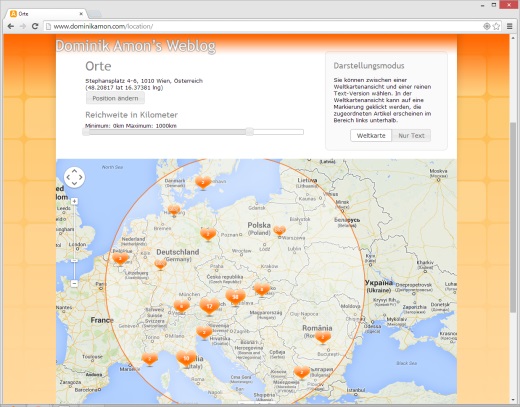Click the heart marker labeled 30 near Bratislava

(x=235, y=297)
